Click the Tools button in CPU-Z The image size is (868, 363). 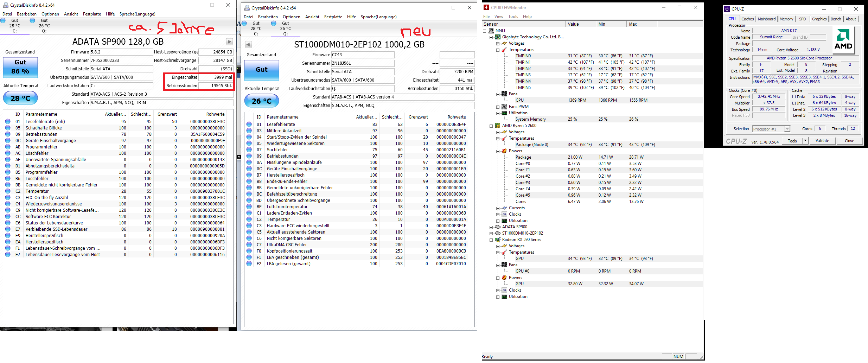click(x=793, y=141)
